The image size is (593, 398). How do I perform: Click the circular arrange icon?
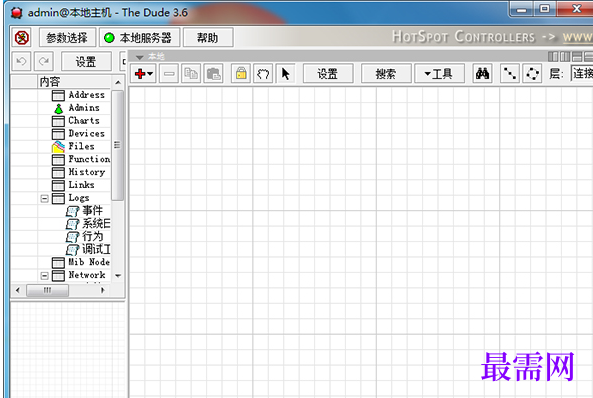point(532,73)
